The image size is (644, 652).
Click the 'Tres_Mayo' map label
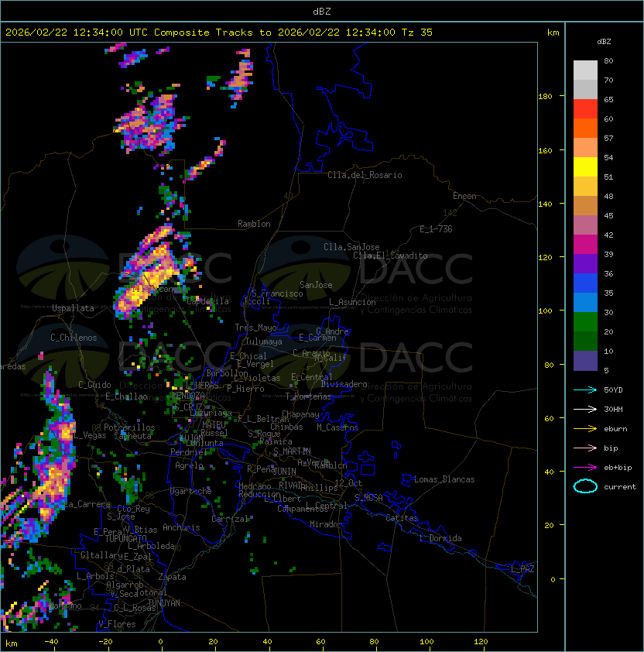click(255, 328)
